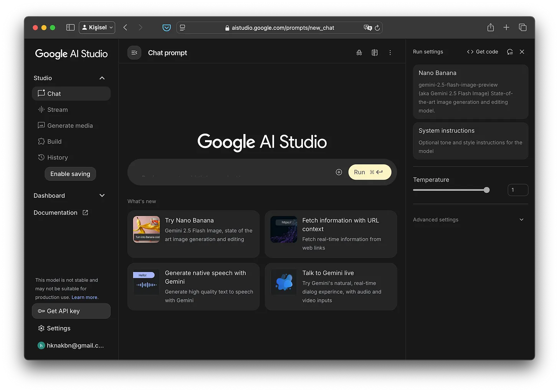Select Stream in the sidebar
This screenshot has height=392, width=559.
[71, 110]
